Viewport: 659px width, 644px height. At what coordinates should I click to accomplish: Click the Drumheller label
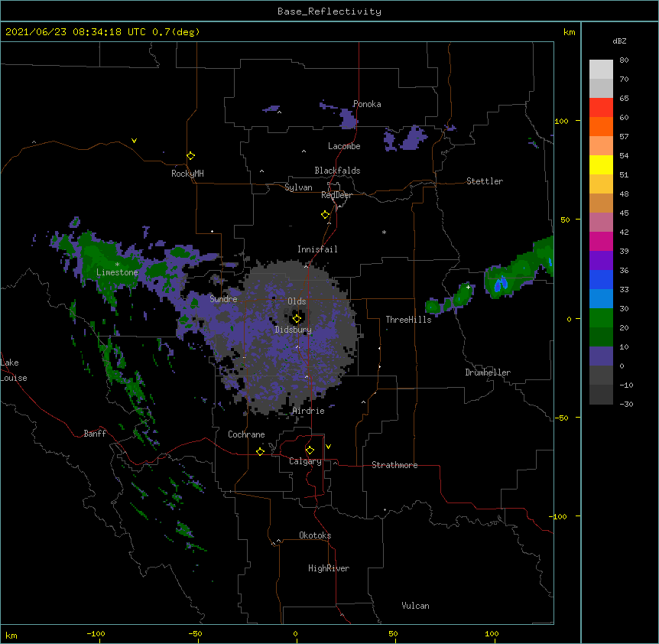click(x=488, y=372)
